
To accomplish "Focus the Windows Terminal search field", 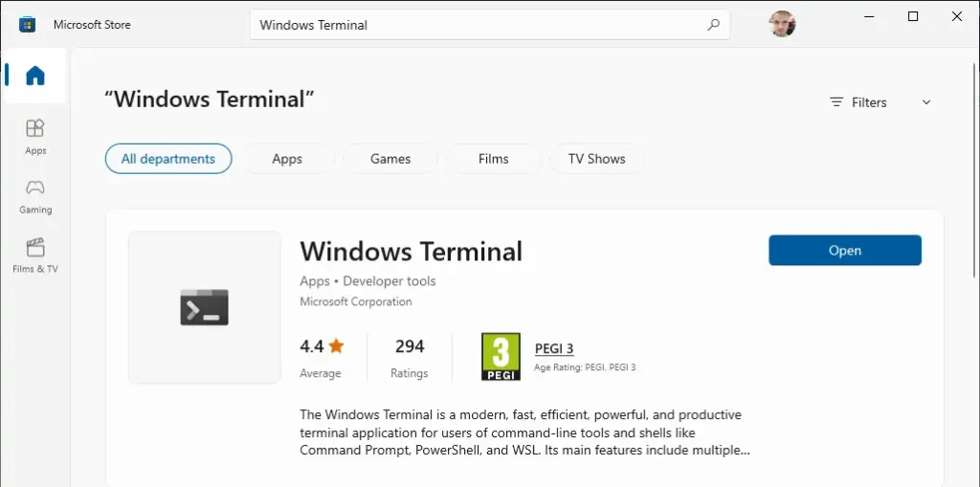I will click(489, 25).
